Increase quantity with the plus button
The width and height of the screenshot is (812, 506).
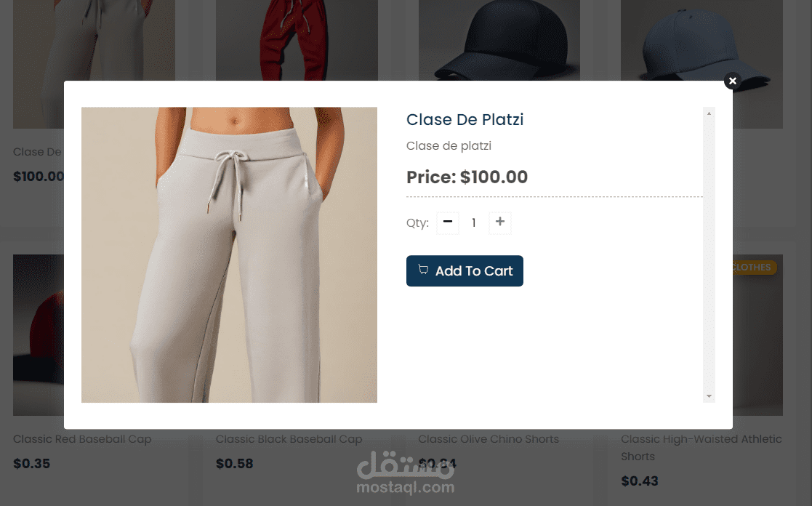(499, 222)
